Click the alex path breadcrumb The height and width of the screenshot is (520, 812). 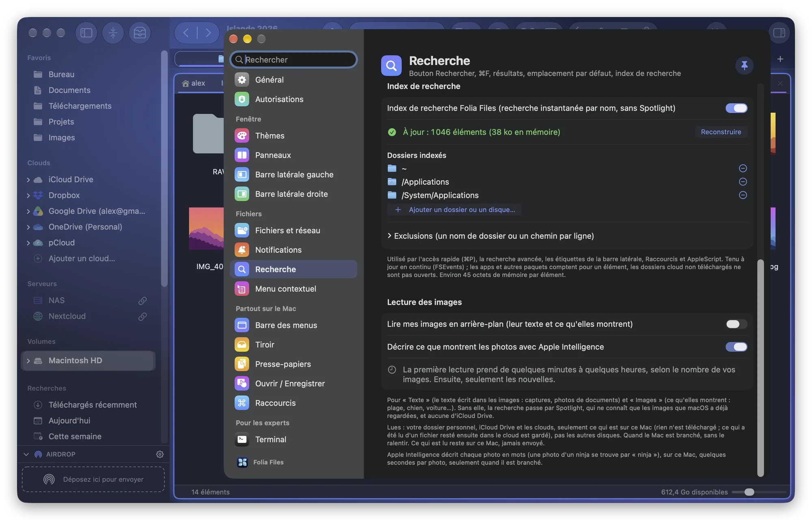194,83
